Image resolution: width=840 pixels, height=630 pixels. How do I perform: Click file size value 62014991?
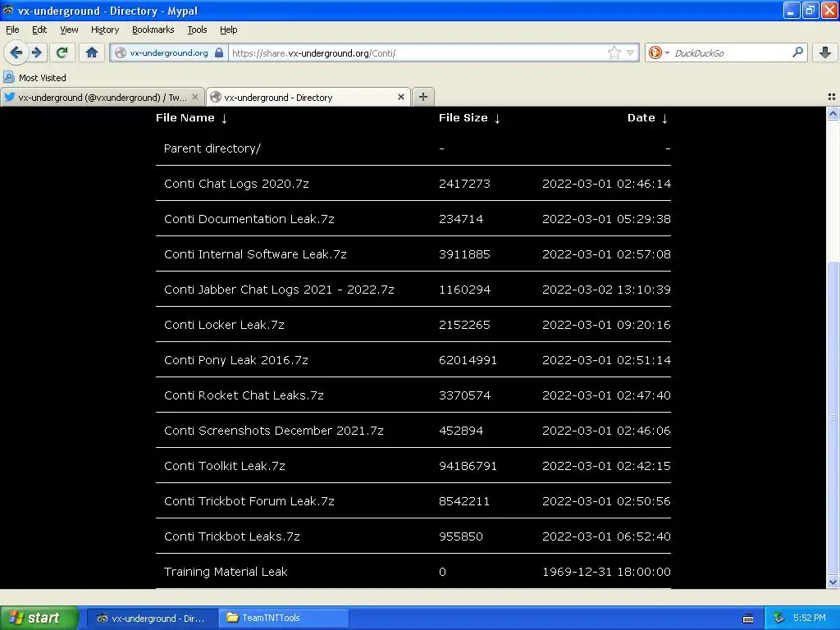pyautogui.click(x=468, y=361)
